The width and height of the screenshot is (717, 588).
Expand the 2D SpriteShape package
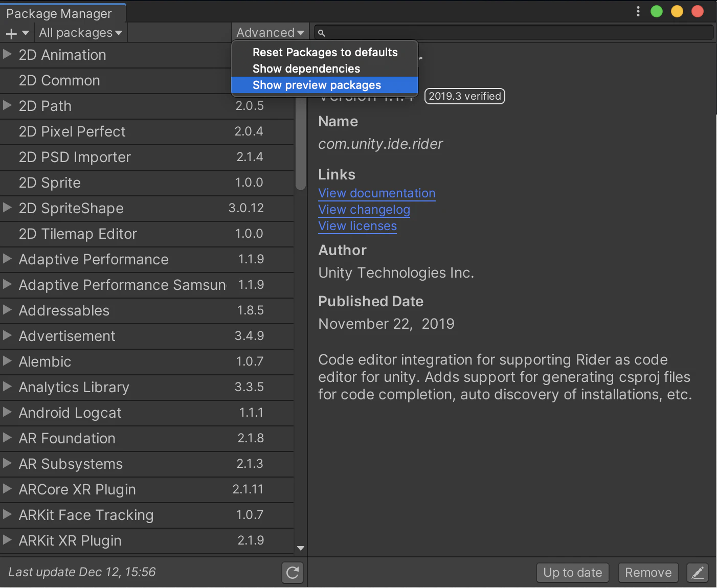tap(7, 208)
